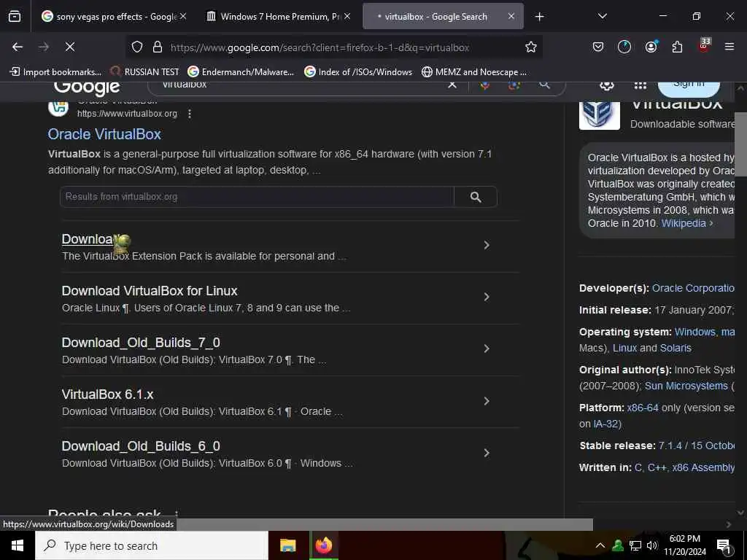Open Windows Start menu
This screenshot has height=560, width=747.
18,545
